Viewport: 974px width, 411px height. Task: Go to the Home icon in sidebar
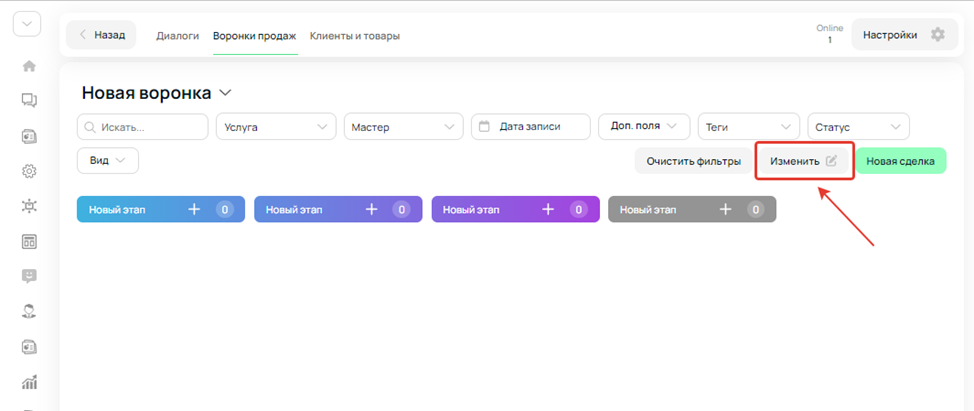[29, 66]
